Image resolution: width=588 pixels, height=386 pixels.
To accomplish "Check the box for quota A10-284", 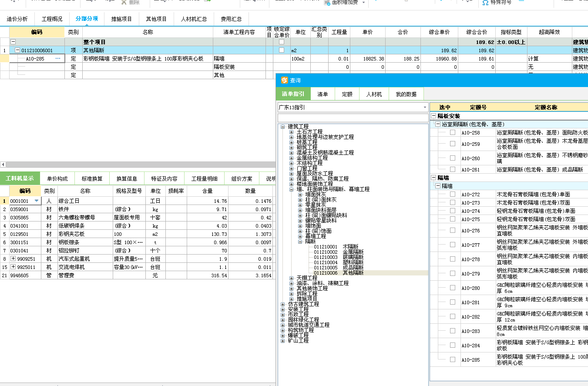I will click(453, 345).
